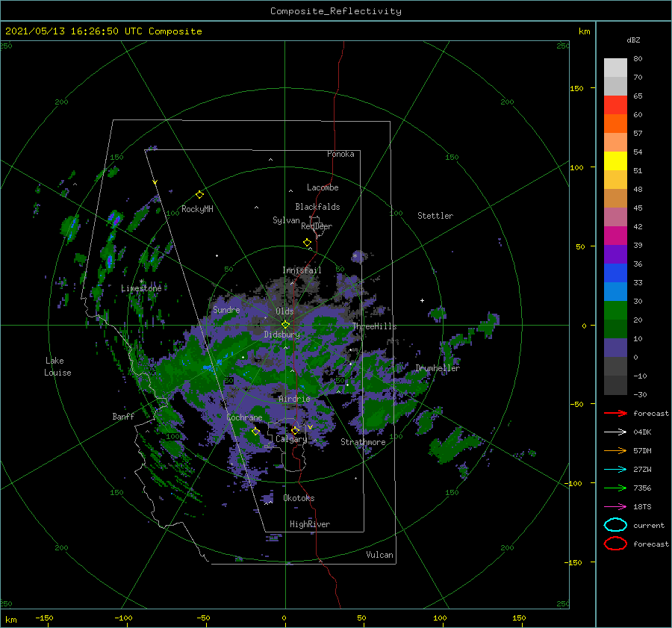
Task: Click the white asterisk marker near Limestone
Action: (141, 282)
